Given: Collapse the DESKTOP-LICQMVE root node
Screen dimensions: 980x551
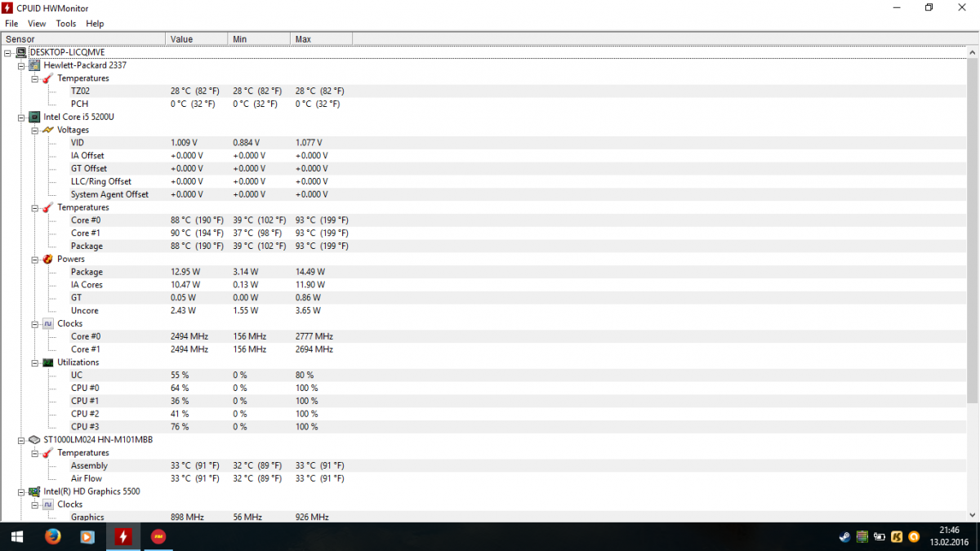Looking at the screenshot, I should coord(8,52).
